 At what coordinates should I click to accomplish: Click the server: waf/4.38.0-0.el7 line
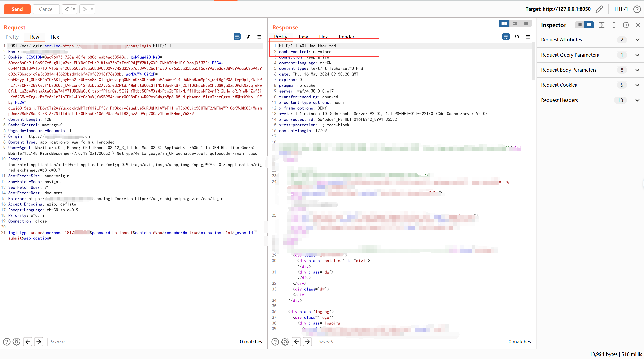[x=306, y=91]
